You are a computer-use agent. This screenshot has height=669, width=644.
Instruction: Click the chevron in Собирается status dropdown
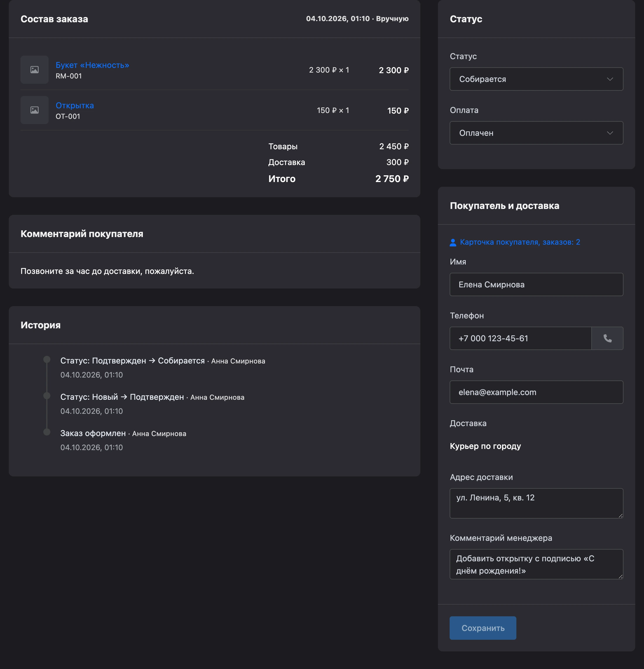[x=610, y=79]
